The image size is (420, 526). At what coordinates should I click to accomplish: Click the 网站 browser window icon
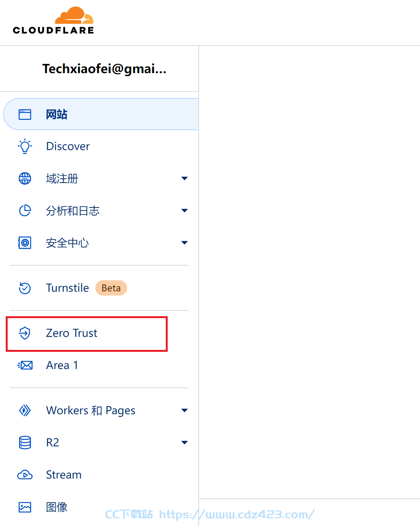coord(25,114)
